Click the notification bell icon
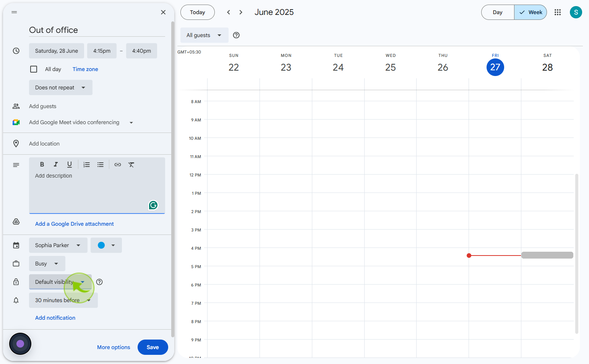This screenshot has height=364, width=589. tap(16, 300)
